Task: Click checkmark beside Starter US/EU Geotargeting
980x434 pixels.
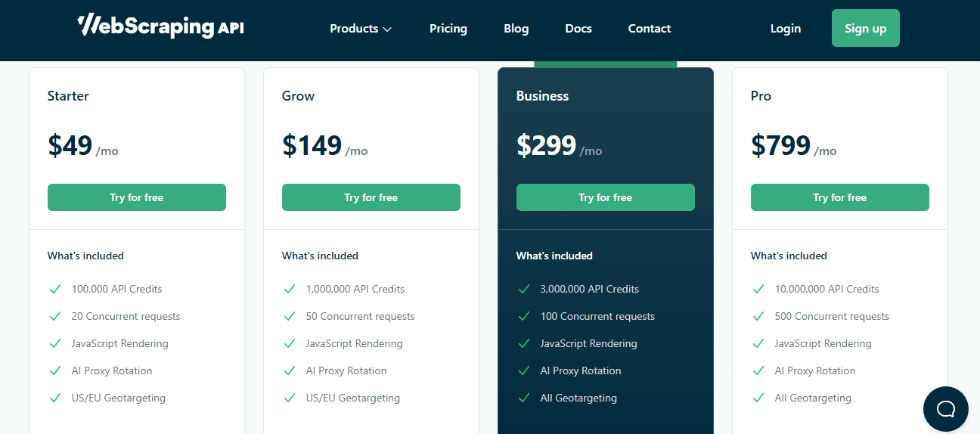Action: [55, 398]
